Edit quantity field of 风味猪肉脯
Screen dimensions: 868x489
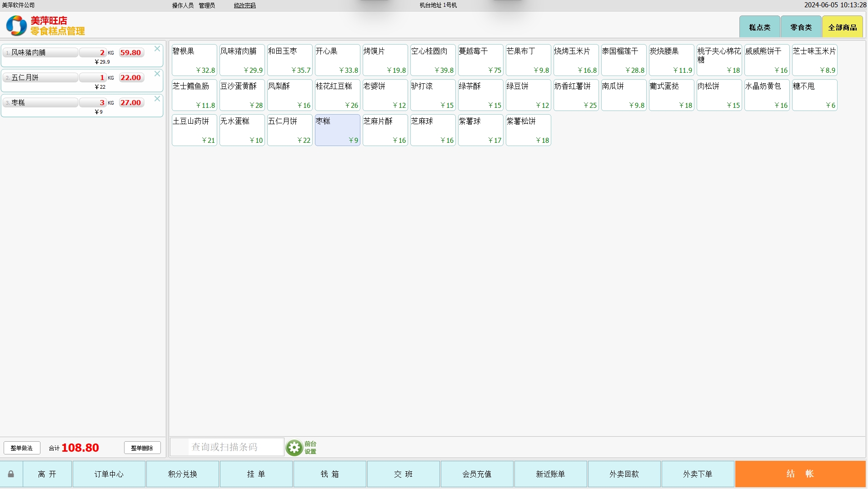point(93,53)
